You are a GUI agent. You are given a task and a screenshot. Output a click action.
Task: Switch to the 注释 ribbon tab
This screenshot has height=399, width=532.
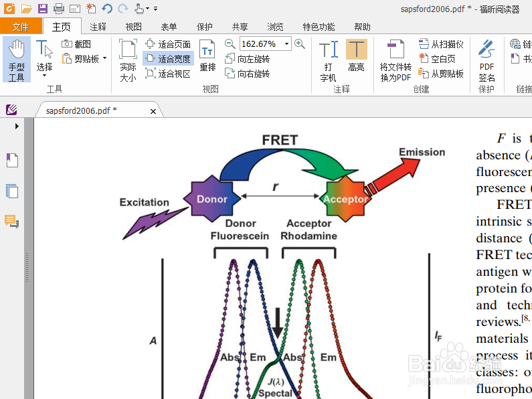[x=98, y=27]
